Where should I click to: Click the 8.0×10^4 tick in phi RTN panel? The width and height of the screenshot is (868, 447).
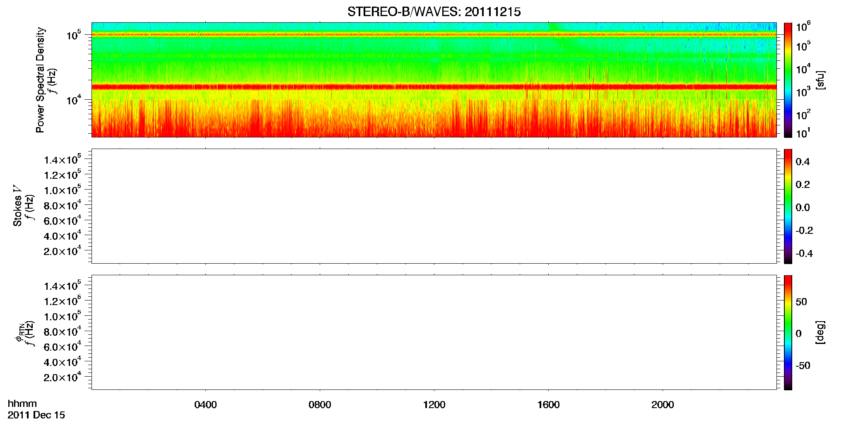(x=63, y=331)
